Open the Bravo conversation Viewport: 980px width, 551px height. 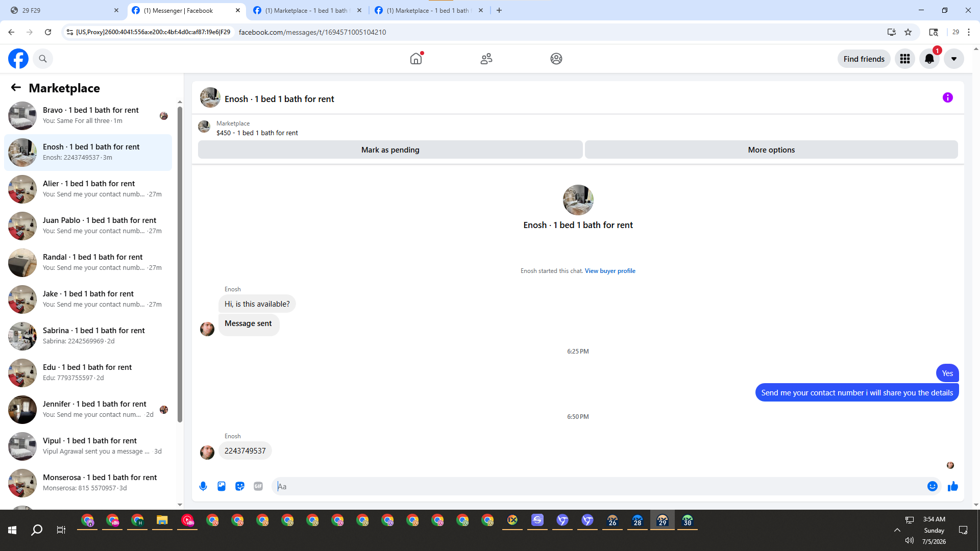[x=88, y=115]
